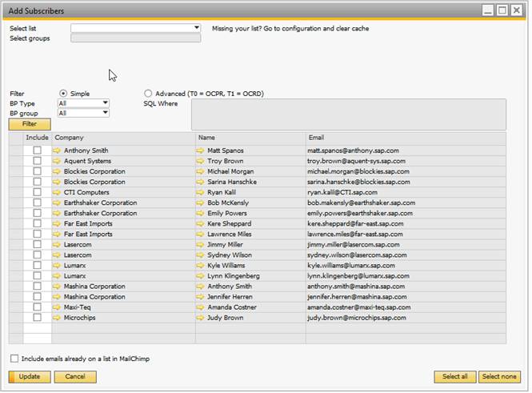Click the Update button
532x393 pixels.
pyautogui.click(x=30, y=377)
